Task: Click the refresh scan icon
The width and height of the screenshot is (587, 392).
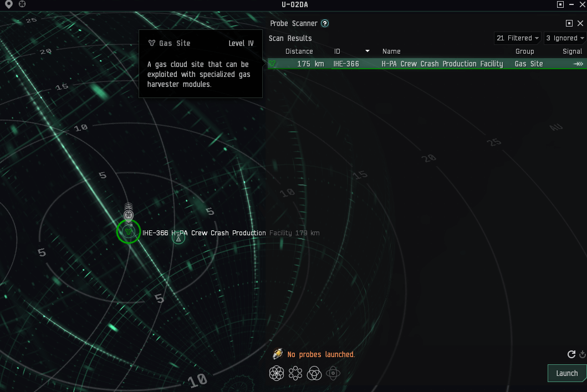Action: tap(571, 354)
